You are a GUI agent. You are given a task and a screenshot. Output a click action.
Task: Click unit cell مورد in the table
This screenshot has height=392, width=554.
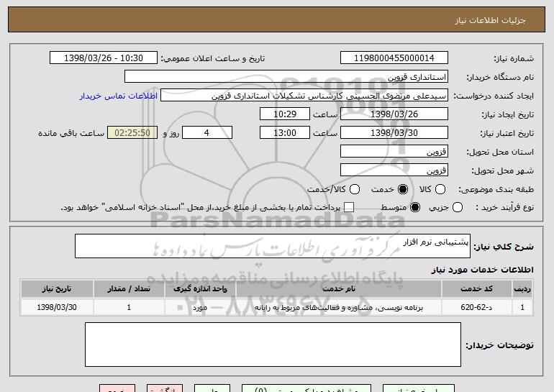tap(200, 307)
